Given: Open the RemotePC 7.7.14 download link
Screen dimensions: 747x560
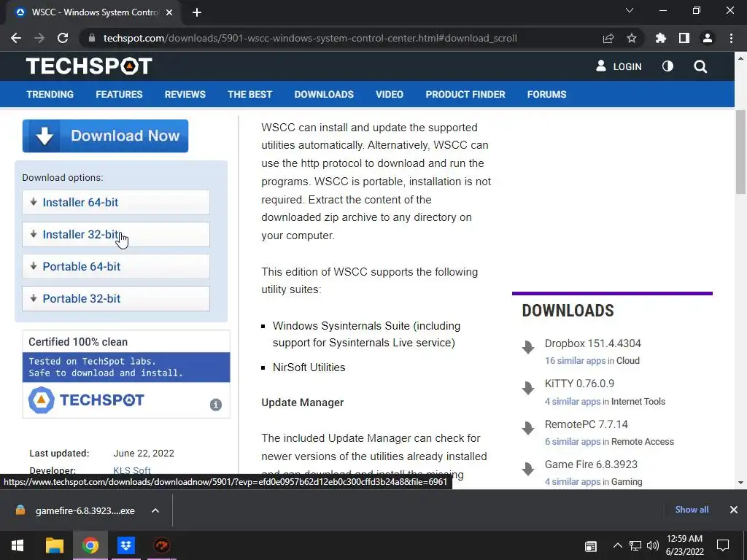Looking at the screenshot, I should [587, 424].
